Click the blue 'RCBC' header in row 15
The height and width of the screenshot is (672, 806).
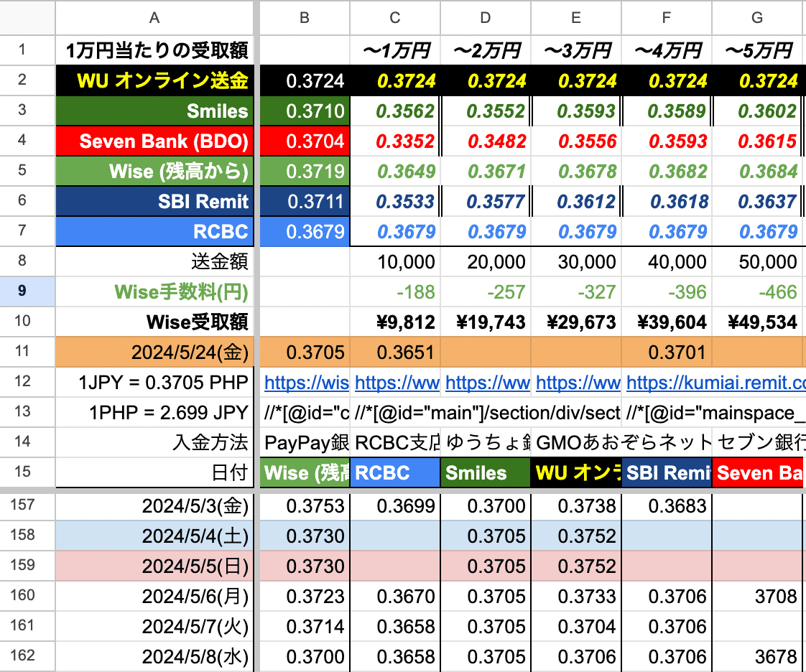(x=395, y=472)
